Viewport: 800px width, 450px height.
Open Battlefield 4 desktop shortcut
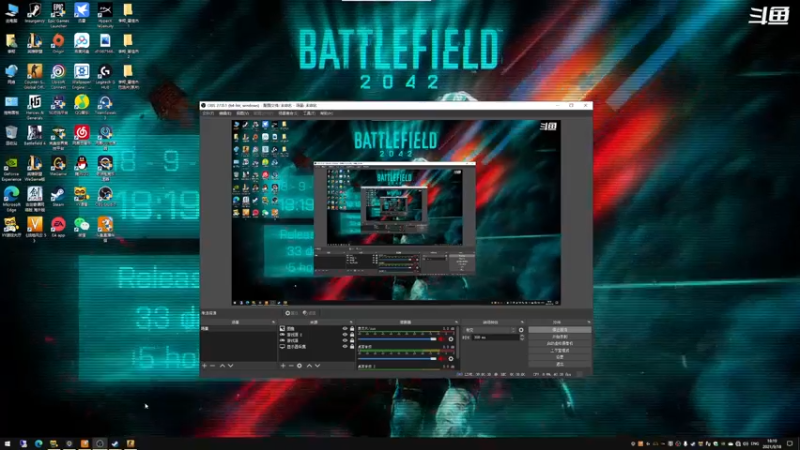click(x=35, y=136)
